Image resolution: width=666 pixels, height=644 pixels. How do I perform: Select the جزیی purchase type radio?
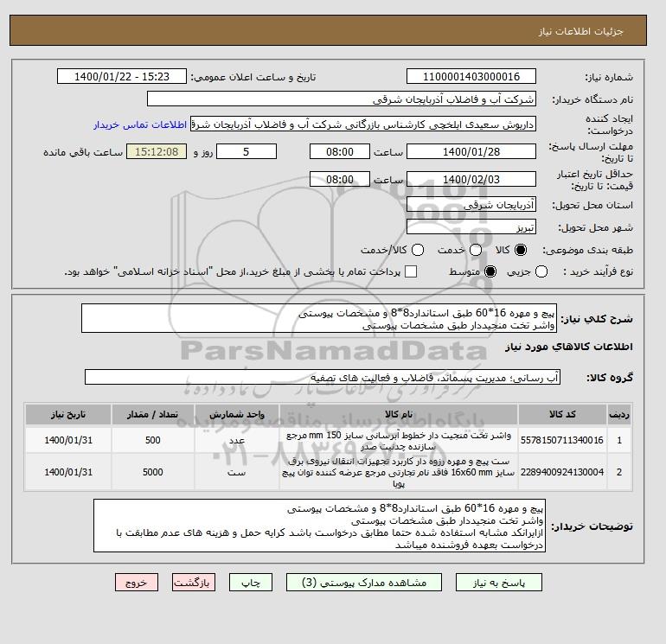click(541, 271)
